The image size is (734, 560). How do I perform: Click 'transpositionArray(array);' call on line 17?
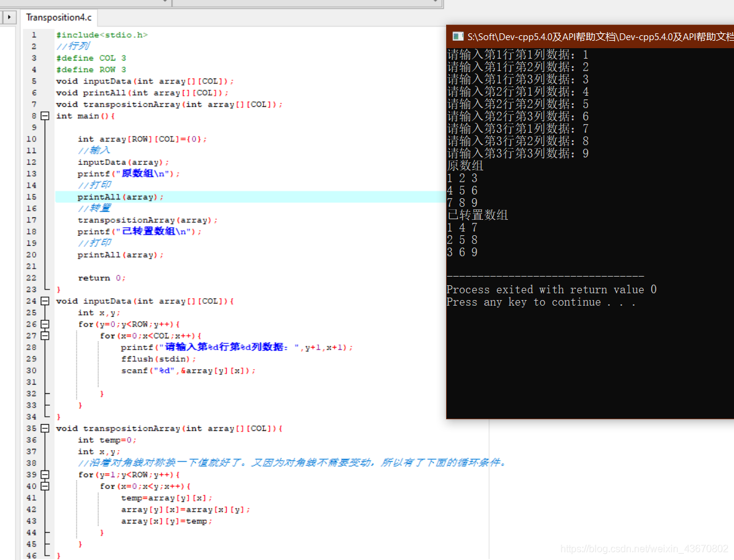pyautogui.click(x=148, y=220)
